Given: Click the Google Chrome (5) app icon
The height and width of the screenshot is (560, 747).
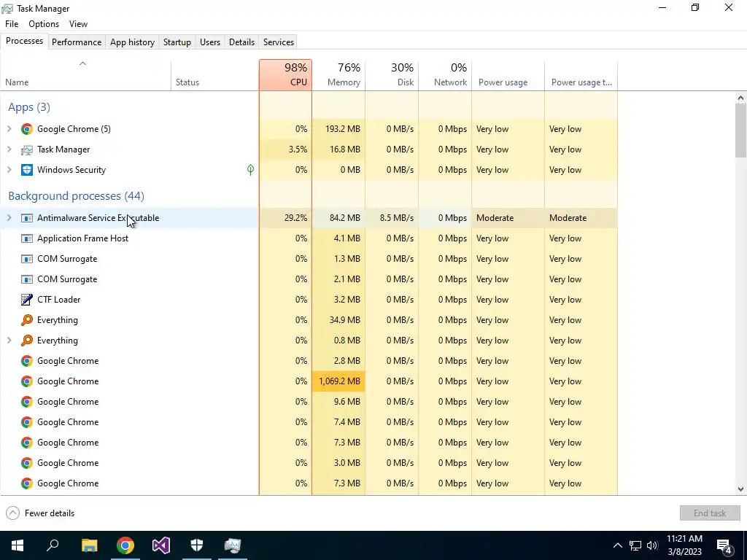Looking at the screenshot, I should coord(27,129).
